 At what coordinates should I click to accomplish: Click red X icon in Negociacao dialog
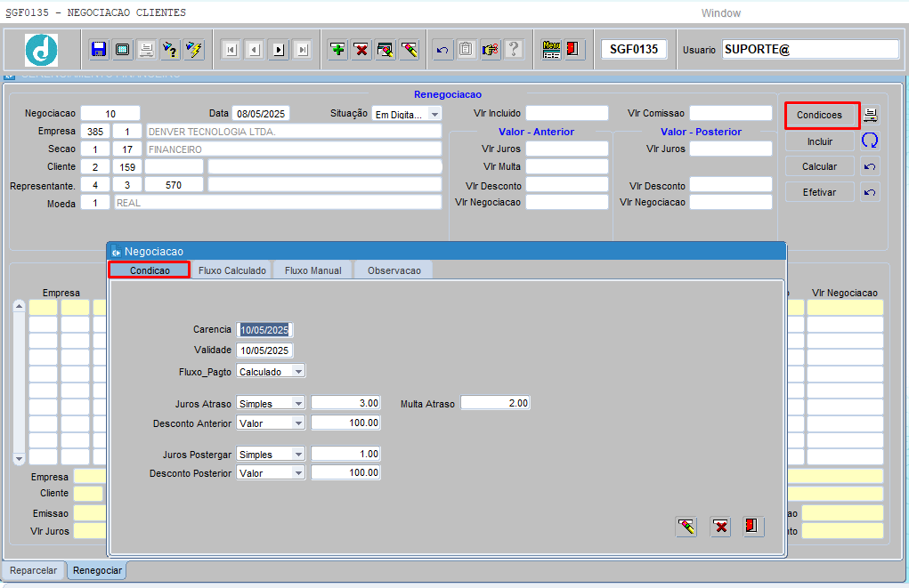point(720,527)
